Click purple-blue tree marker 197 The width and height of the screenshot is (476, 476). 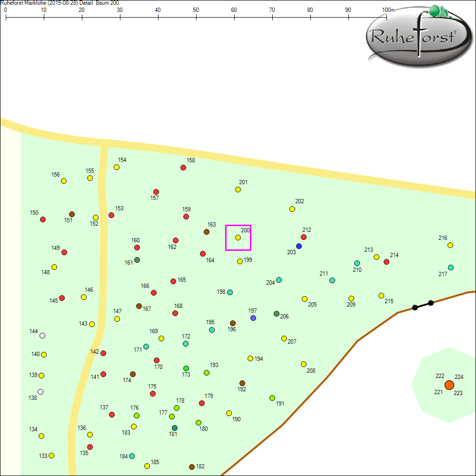coord(253,318)
